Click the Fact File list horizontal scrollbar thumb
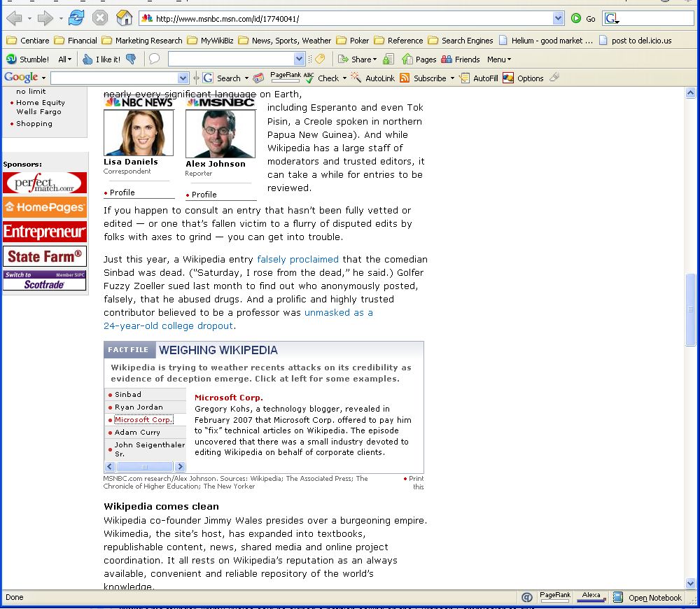Image resolution: width=700 pixels, height=609 pixels. point(144,467)
